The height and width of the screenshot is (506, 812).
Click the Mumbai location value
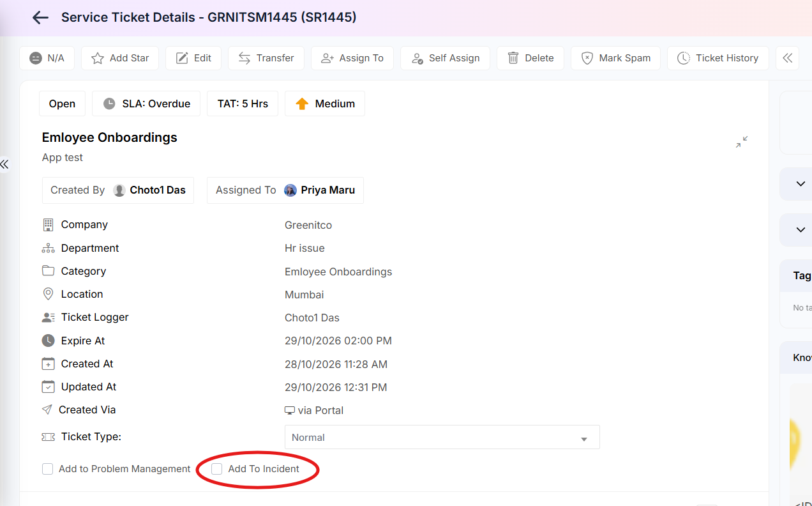point(304,295)
